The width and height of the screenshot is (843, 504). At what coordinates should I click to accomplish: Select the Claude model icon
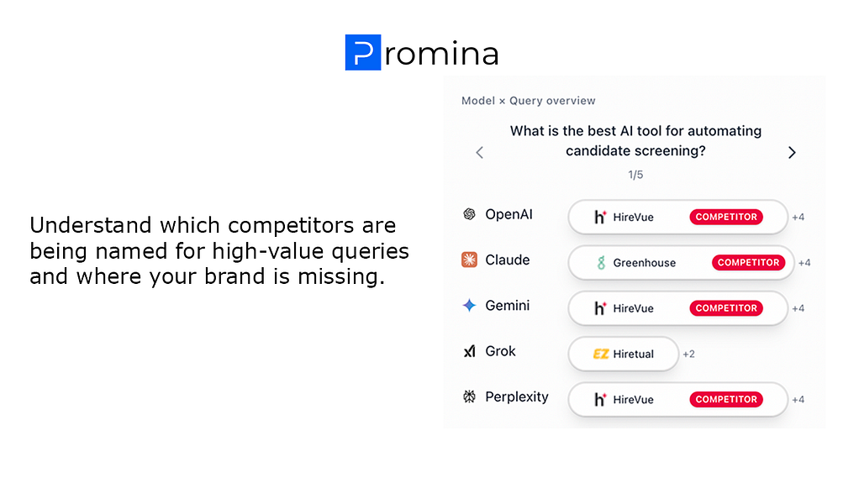coord(468,260)
